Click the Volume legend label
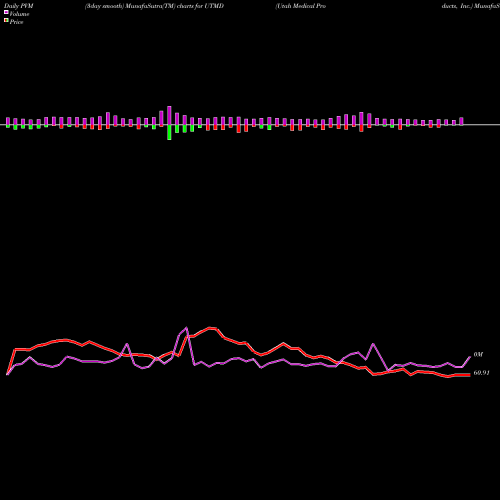This screenshot has width=500, height=500. point(19,14)
